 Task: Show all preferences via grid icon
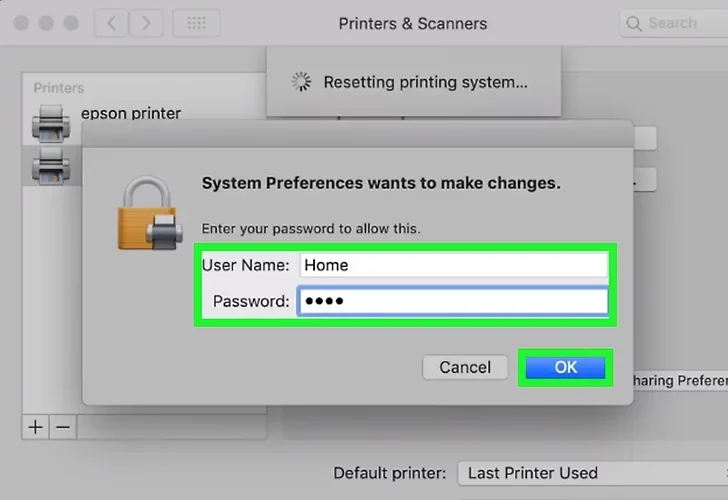196,23
